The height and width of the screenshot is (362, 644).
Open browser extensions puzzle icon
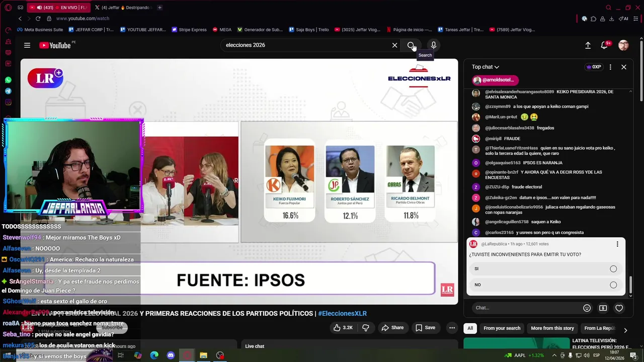(594, 19)
